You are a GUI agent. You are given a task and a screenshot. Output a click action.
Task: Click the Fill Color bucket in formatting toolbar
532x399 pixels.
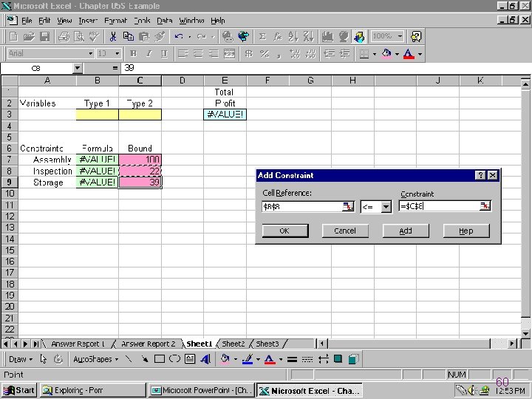click(386, 54)
